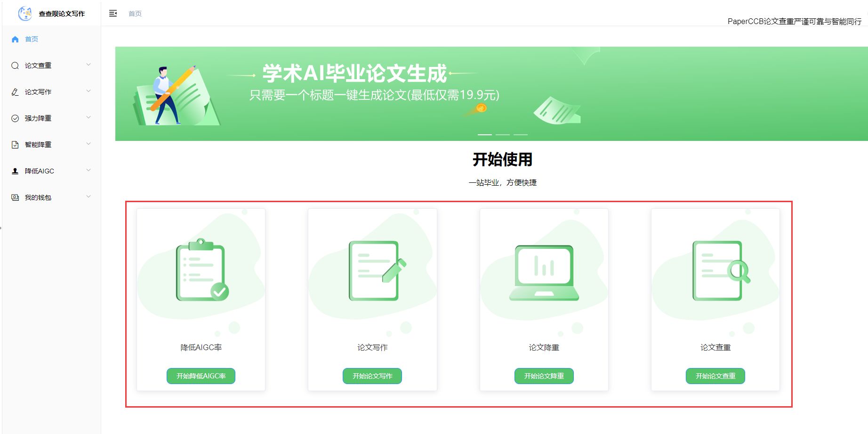Viewport: 868px width, 434px height.
Task: Click the logo icon beside 查查呗论文写作
Action: pyautogui.click(x=24, y=14)
